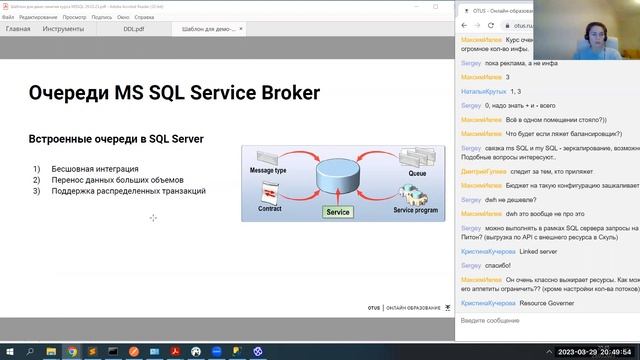Reload the OTUS browser page
The height and width of the screenshot is (360, 640).
coord(491,25)
